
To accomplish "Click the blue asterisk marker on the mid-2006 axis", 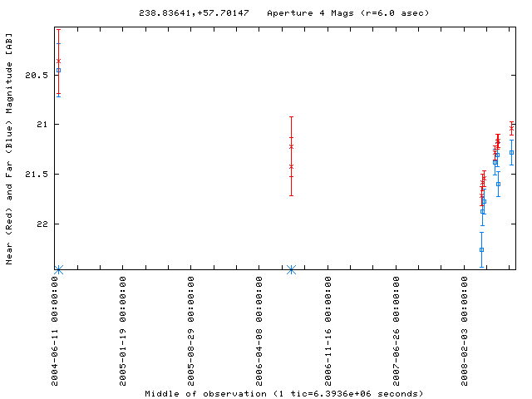I will coord(291,269).
